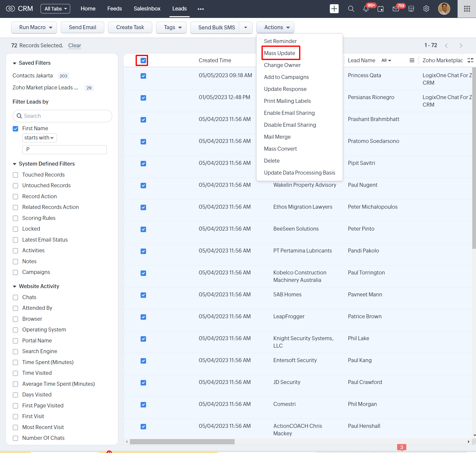This screenshot has width=476, height=453.
Task: Select Mass Convert menu item
Action: point(280,149)
